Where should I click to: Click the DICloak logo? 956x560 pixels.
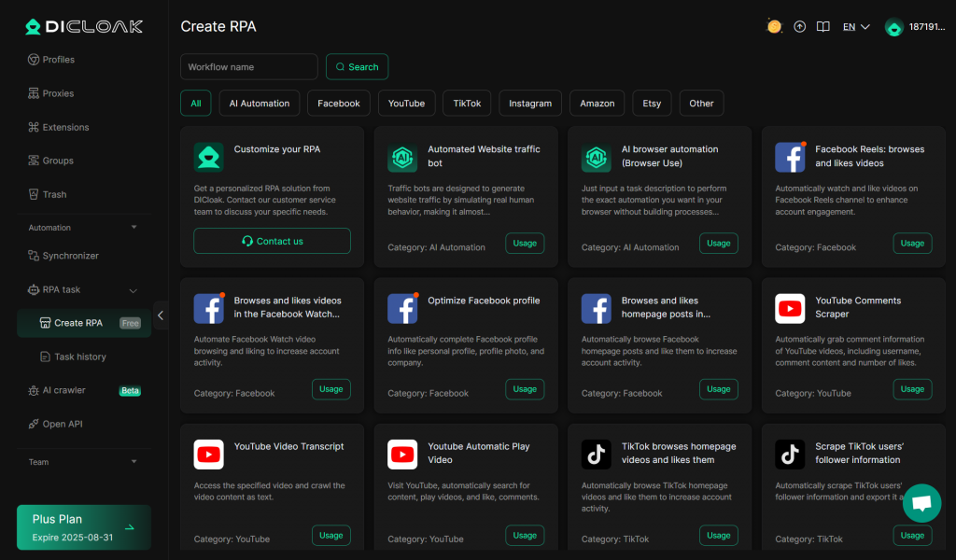click(x=83, y=26)
